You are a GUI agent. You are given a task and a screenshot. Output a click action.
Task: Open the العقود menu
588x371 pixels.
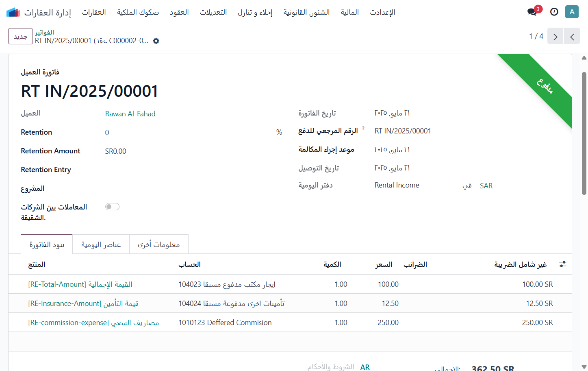click(x=179, y=12)
